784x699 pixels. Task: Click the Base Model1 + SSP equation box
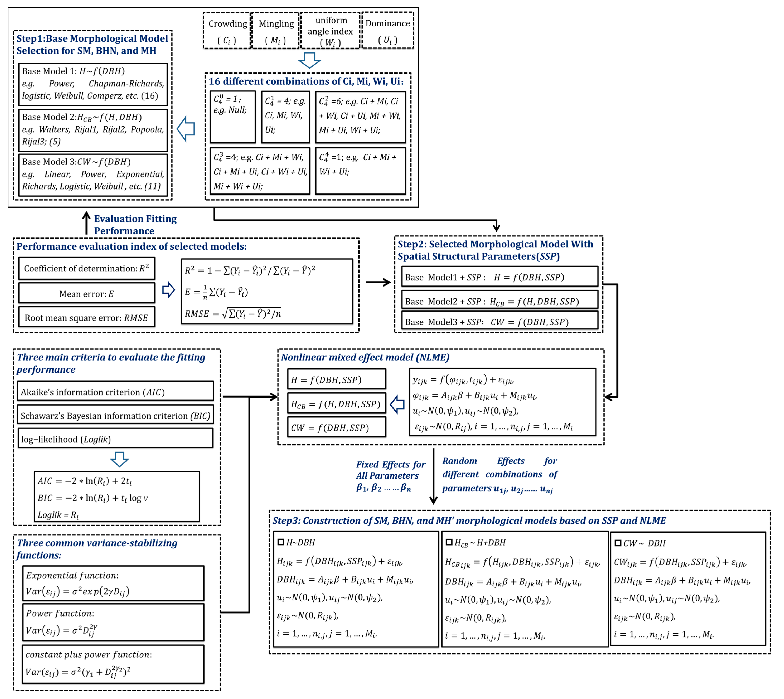tap(499, 277)
